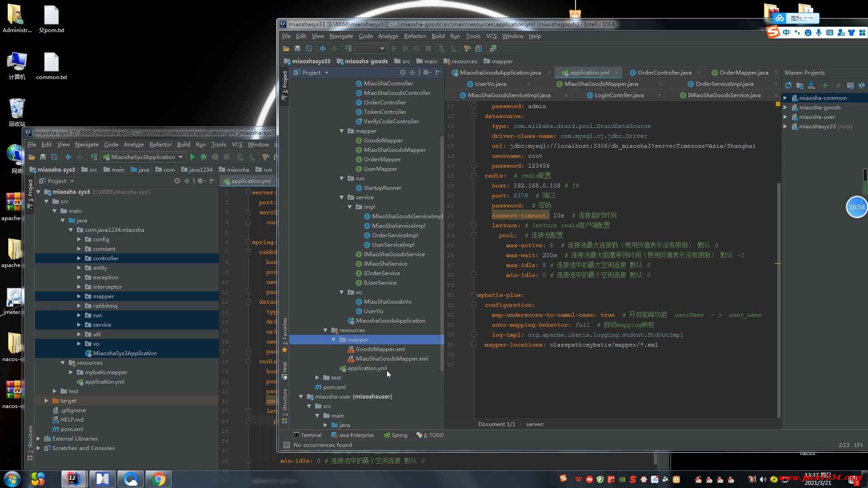Expand the target folder in miaosha-sys3

46,401
